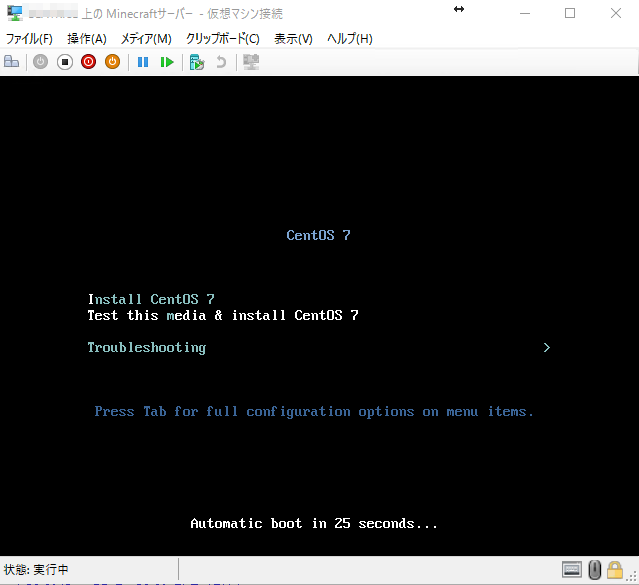Click the CentOS 7 boot screen title
Screen dimensions: 639x585
pos(318,235)
